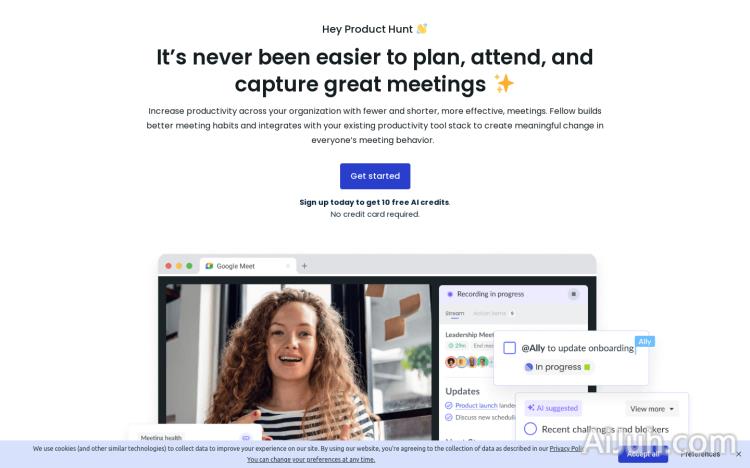Image resolution: width=750 pixels, height=468 pixels.
Task: Click the AI suggested sparkle icon
Action: [x=530, y=408]
